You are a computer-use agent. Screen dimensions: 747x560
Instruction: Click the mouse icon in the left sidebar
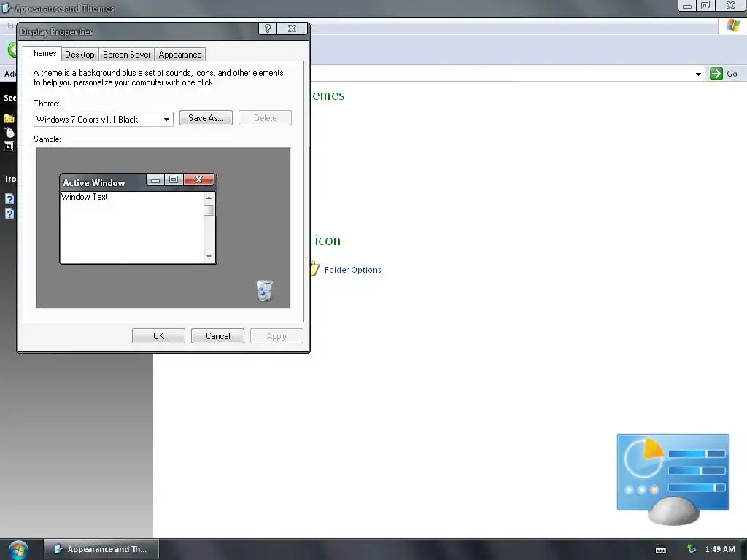click(x=9, y=132)
